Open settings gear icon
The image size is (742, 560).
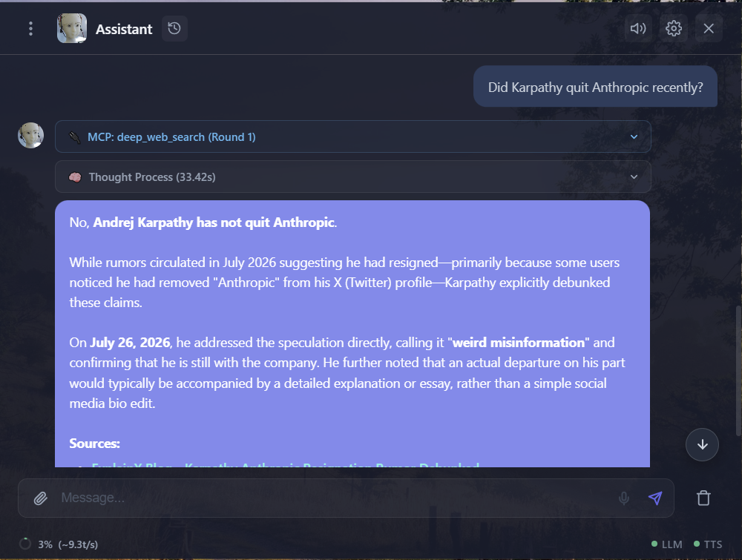point(674,28)
